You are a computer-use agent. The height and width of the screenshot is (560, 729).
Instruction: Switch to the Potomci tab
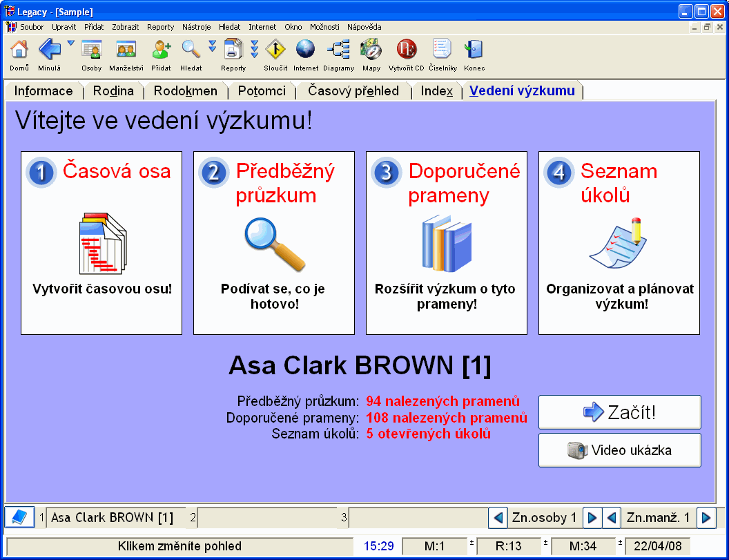pyautogui.click(x=262, y=90)
